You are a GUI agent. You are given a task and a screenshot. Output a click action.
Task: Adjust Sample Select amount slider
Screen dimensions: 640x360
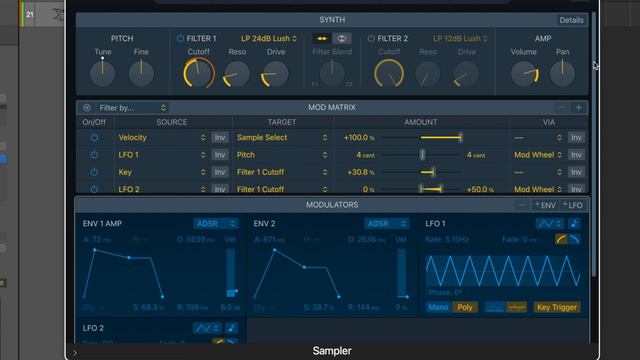[x=421, y=138]
